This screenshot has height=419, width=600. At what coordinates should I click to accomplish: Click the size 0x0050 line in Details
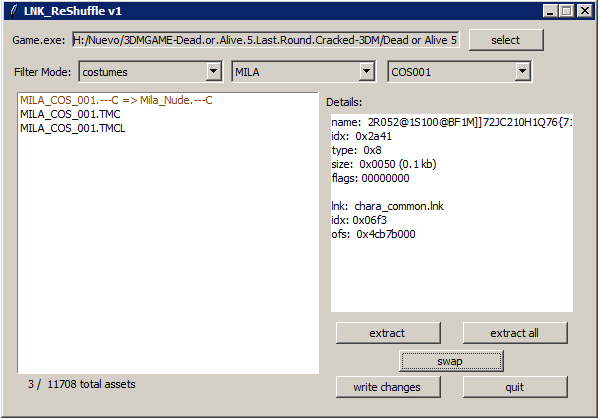click(383, 164)
